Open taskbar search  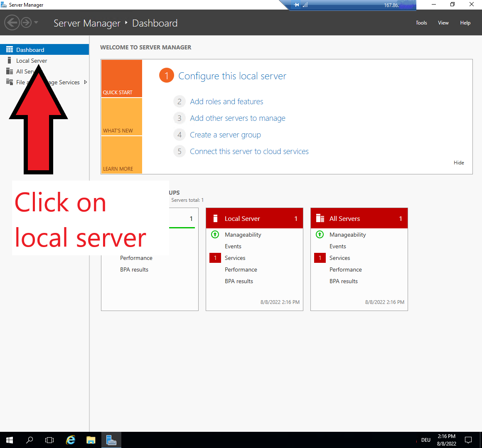point(30,440)
